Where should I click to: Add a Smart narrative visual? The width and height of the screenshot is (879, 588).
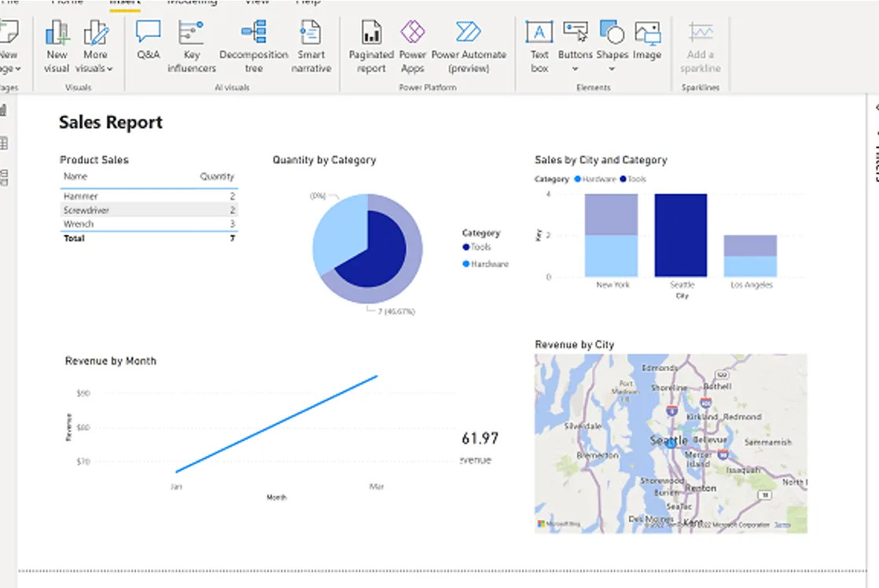311,46
